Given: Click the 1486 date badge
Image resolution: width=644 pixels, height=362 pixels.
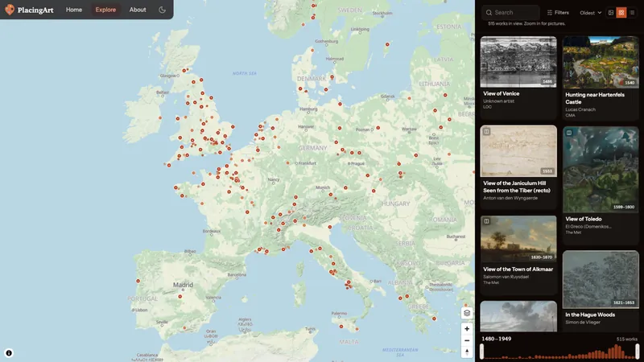Looking at the screenshot, I should click(x=547, y=82).
